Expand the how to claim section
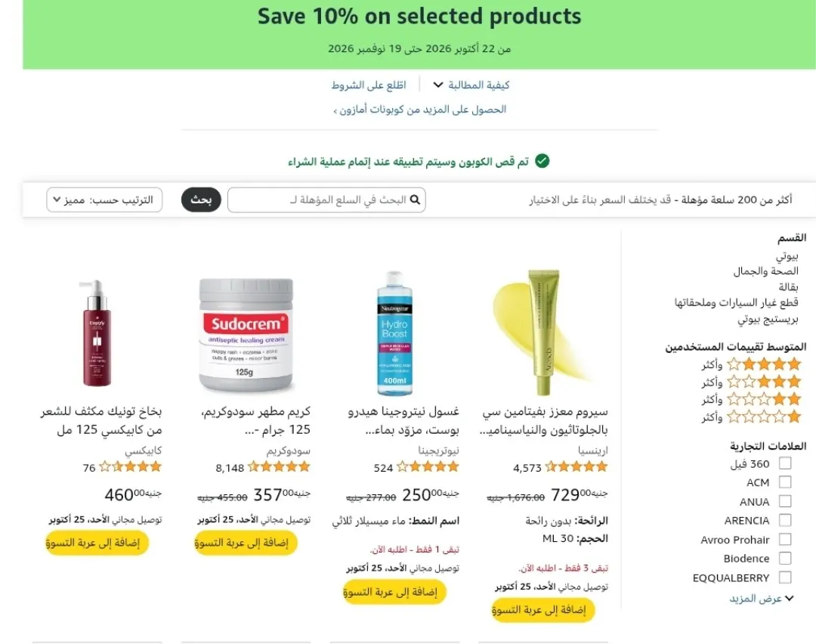Image resolution: width=816 pixels, height=644 pixels. [x=472, y=85]
